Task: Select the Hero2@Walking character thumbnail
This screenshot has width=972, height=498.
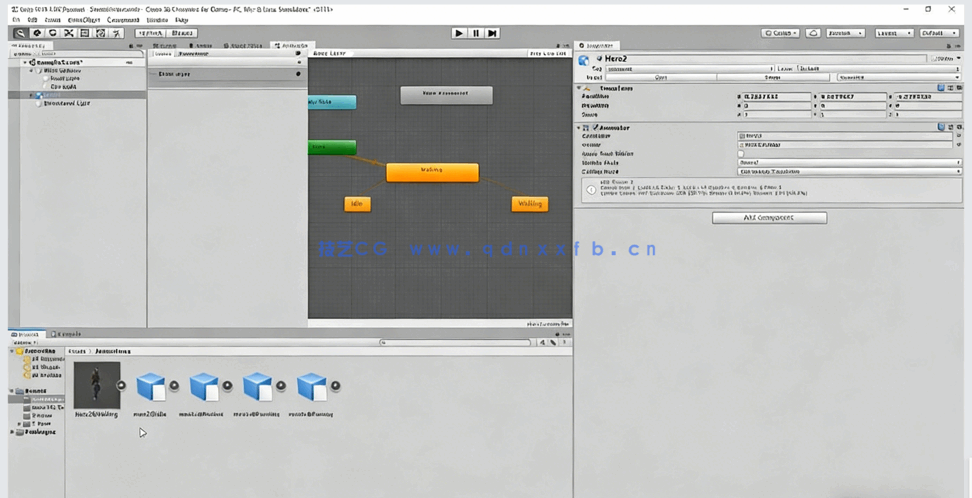Action: 97,385
